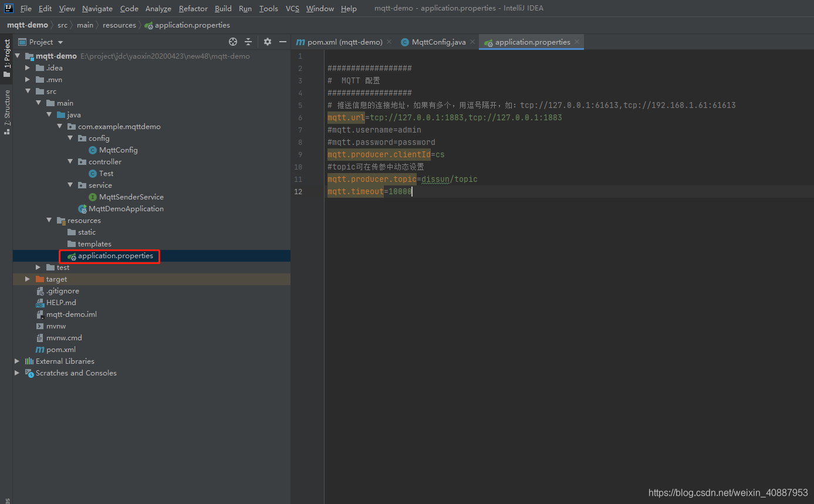Select pom.xml in project tree
The image size is (814, 504).
pos(61,350)
